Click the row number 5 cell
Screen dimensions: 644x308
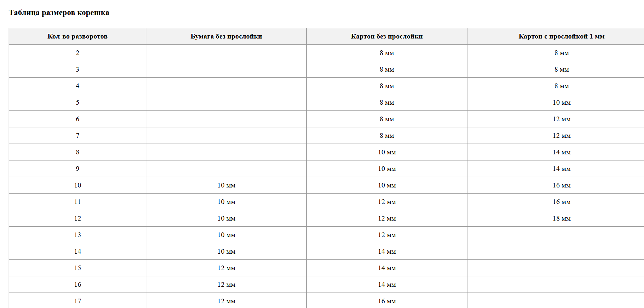[77, 103]
